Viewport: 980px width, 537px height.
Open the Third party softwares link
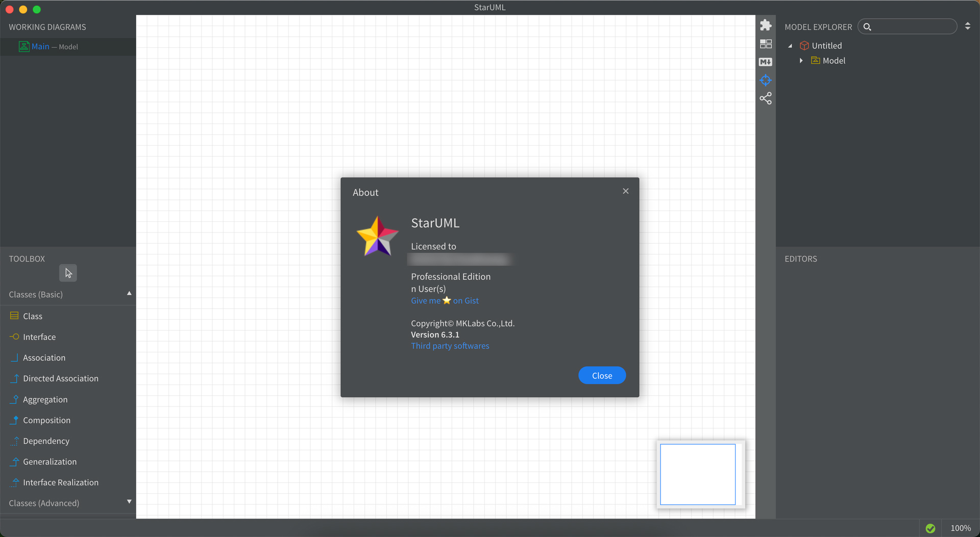pyautogui.click(x=450, y=346)
